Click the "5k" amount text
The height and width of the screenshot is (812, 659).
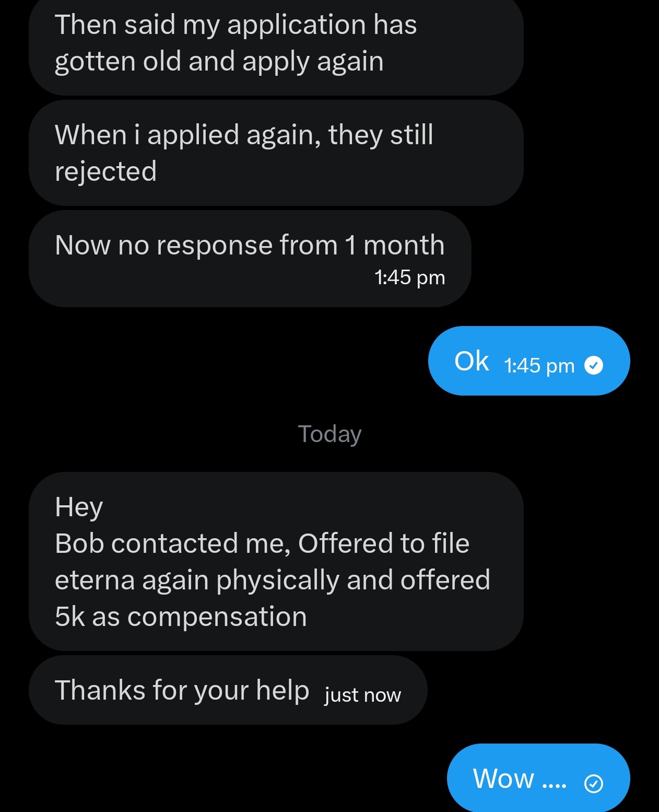70,617
